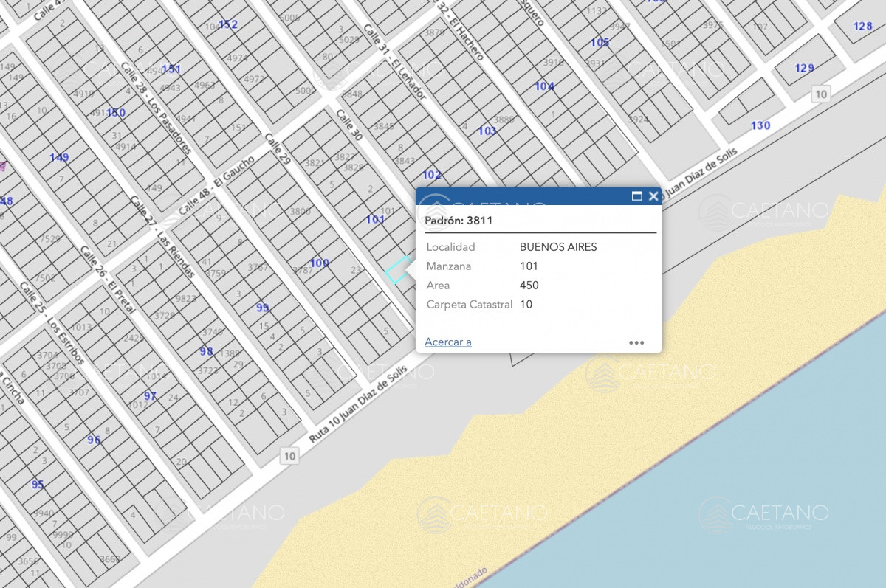The width and height of the screenshot is (886, 588).
Task: Click the 'Calle 30' street label
Action: tap(349, 125)
